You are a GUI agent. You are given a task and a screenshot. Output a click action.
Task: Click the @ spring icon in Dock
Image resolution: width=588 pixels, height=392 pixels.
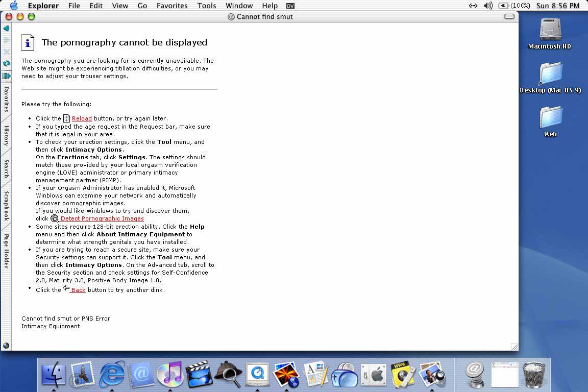coord(474,374)
